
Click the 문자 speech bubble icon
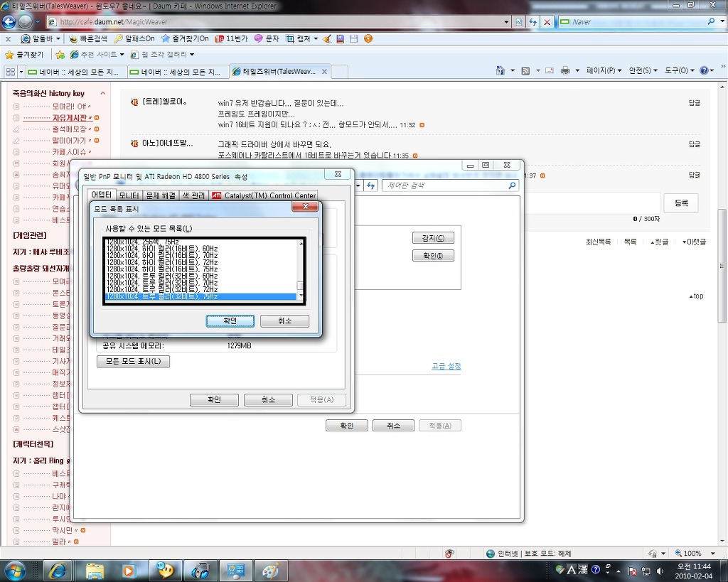click(x=259, y=38)
